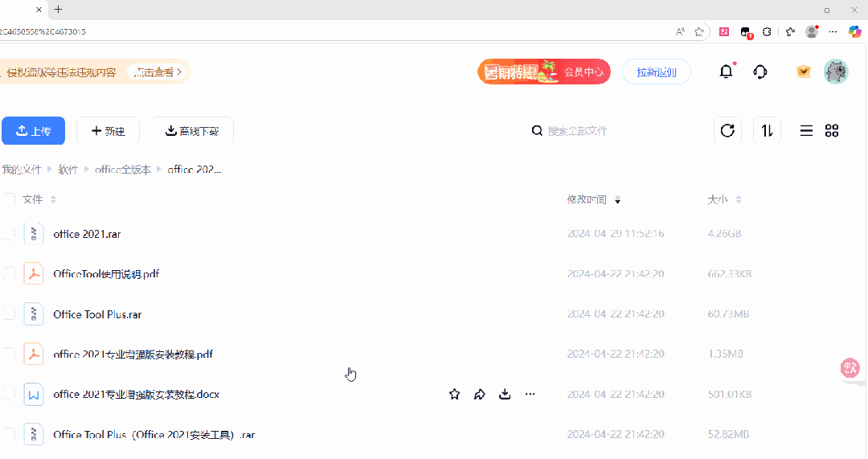The width and height of the screenshot is (868, 459).
Task: Toggle the select-all files checkbox
Action: coord(8,199)
